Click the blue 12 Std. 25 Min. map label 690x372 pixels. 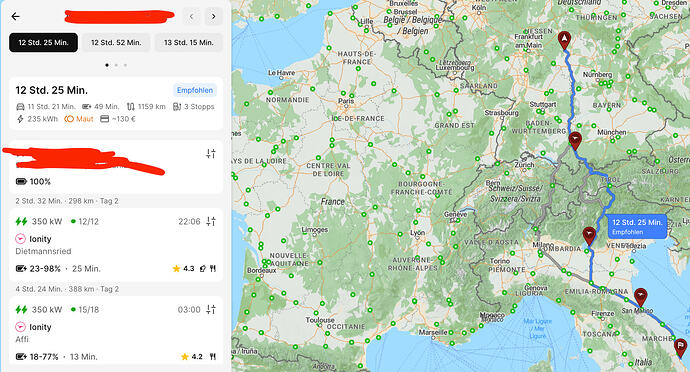[637, 227]
